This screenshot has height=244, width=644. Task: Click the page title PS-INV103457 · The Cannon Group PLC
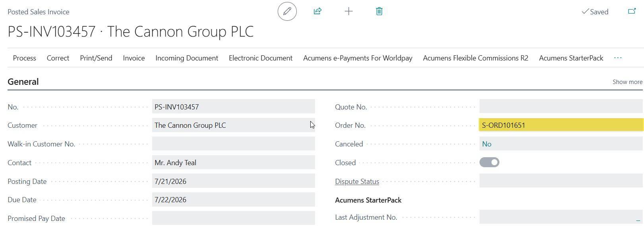pos(131,31)
